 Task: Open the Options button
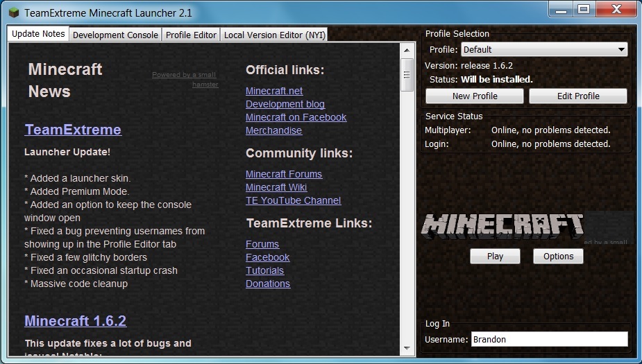pos(558,257)
